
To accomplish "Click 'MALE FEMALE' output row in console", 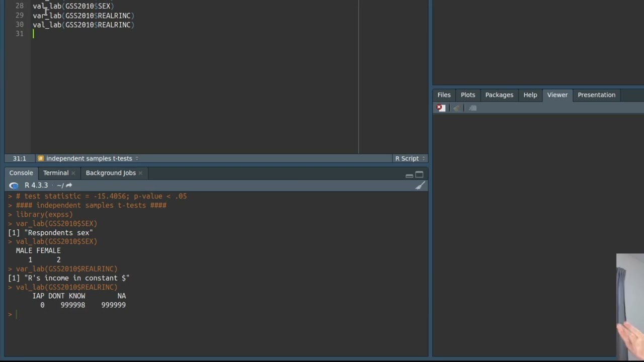I will (x=38, y=251).
